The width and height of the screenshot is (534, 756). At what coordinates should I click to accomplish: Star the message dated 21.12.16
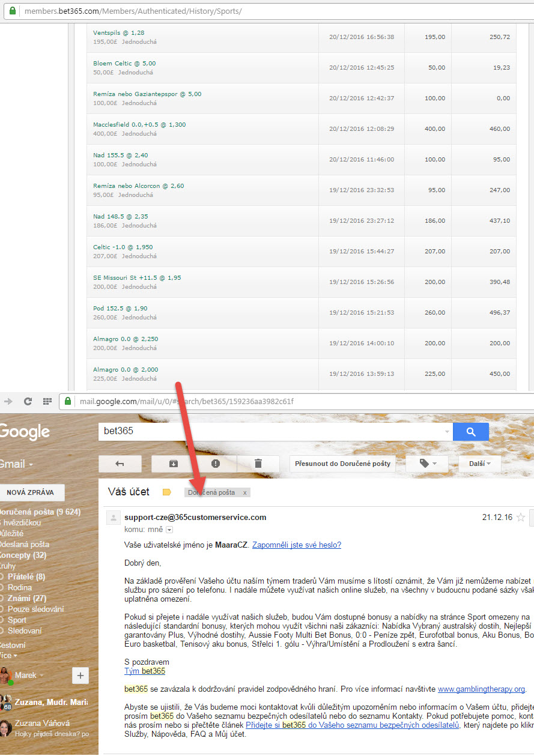pos(521,517)
